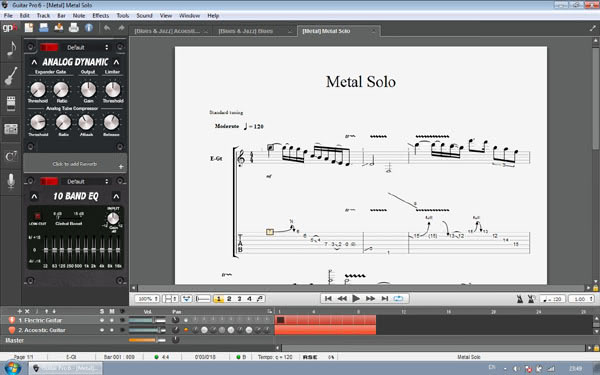This screenshot has width=600, height=375.
Task: Move track up arrow icon
Action: click(46, 311)
